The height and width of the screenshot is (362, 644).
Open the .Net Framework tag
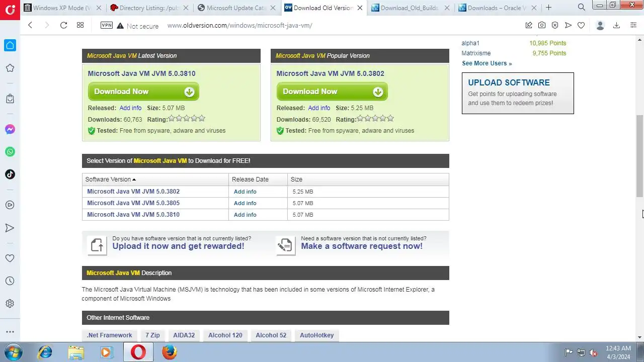pyautogui.click(x=109, y=335)
